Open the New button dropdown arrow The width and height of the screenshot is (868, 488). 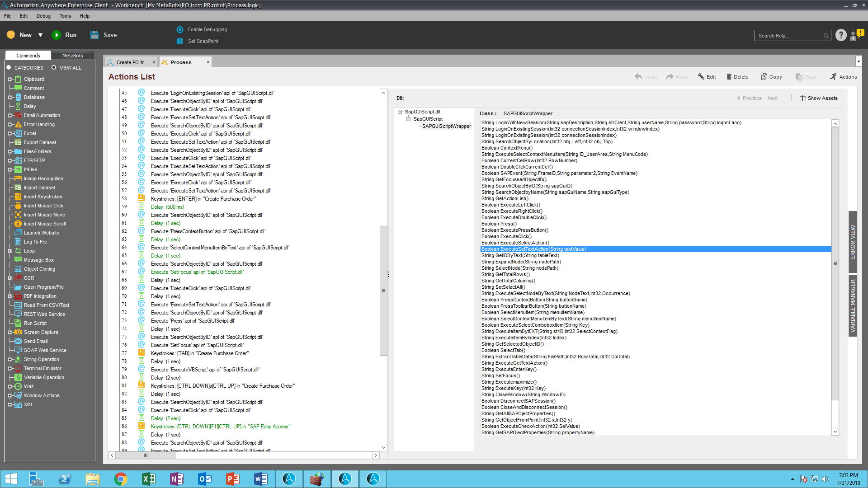tap(40, 35)
